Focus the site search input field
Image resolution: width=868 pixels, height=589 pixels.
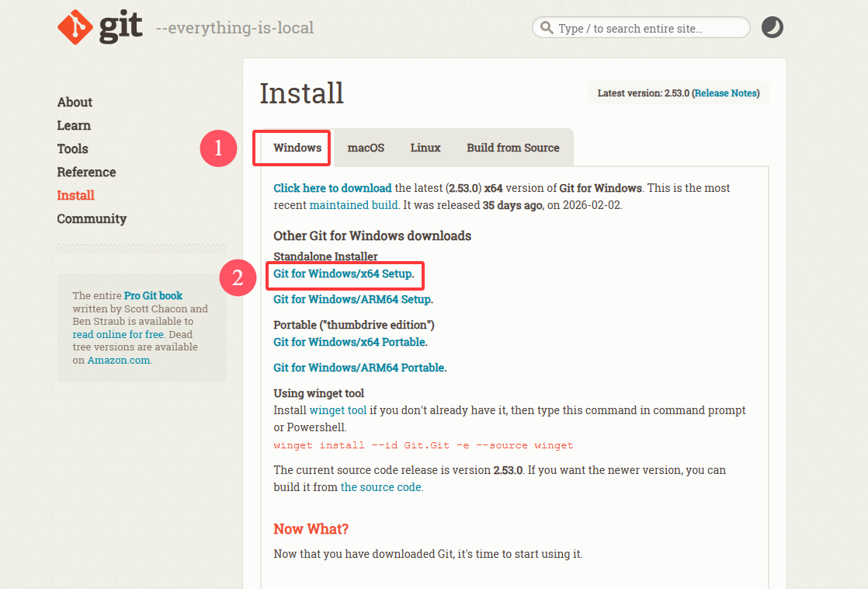pyautogui.click(x=648, y=28)
